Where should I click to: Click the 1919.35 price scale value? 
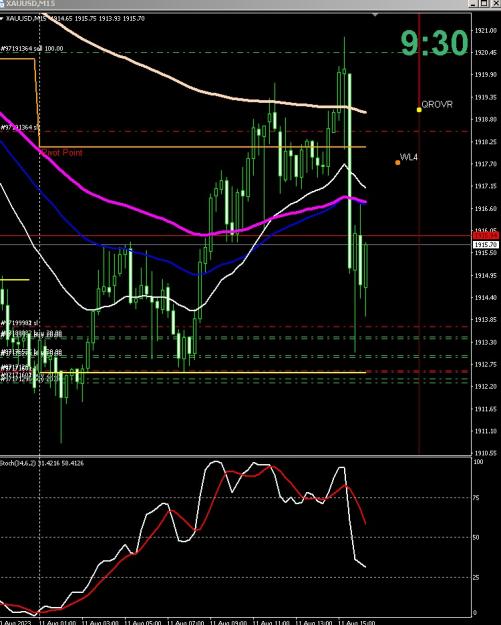(485, 97)
